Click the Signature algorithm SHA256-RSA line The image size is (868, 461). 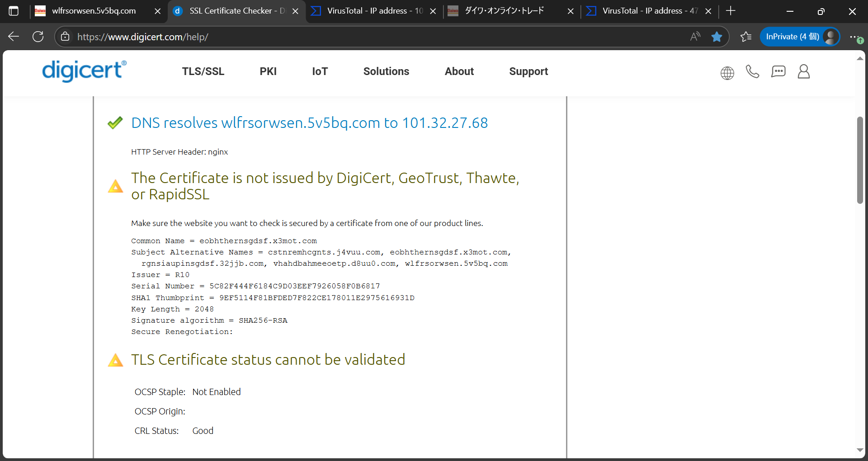coord(209,320)
